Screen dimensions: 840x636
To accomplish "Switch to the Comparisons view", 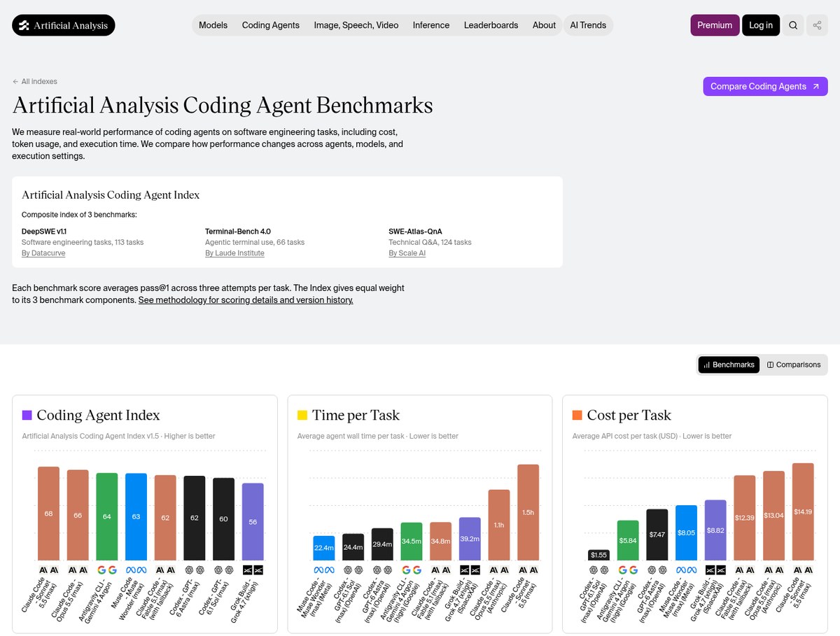I will coord(794,365).
